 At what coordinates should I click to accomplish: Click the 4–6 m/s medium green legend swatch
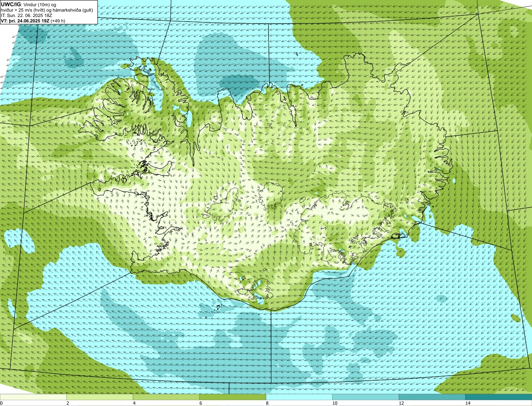click(x=166, y=397)
